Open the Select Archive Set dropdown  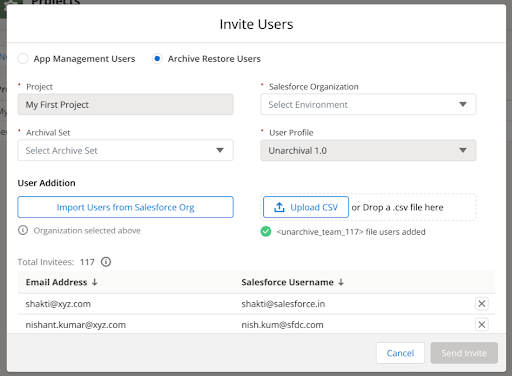tap(125, 150)
